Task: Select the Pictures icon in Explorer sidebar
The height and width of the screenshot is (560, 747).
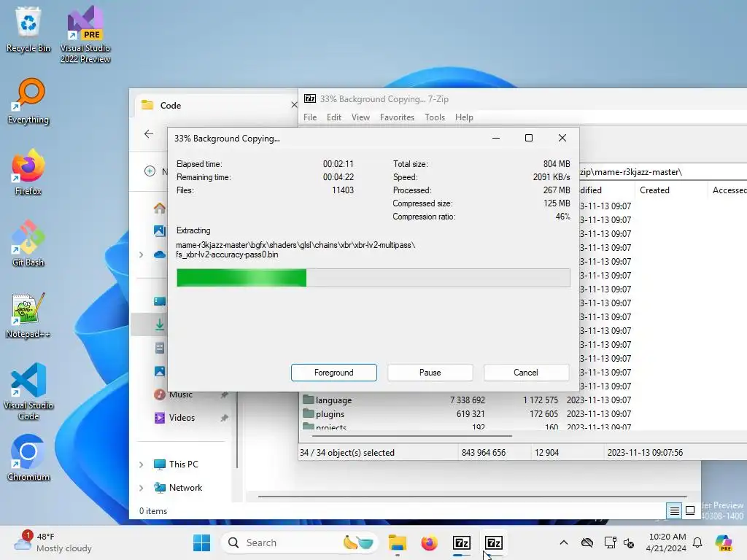Action: coord(160,371)
